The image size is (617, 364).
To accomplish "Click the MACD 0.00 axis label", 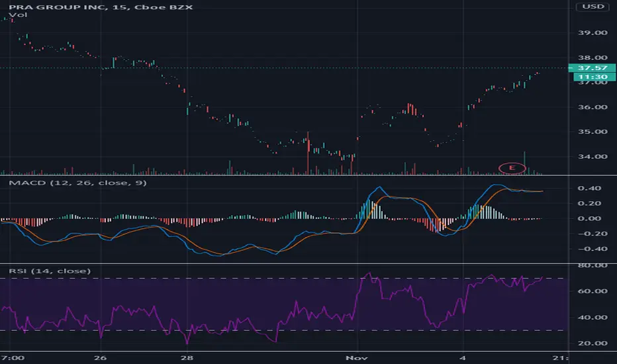I will 589,218.
